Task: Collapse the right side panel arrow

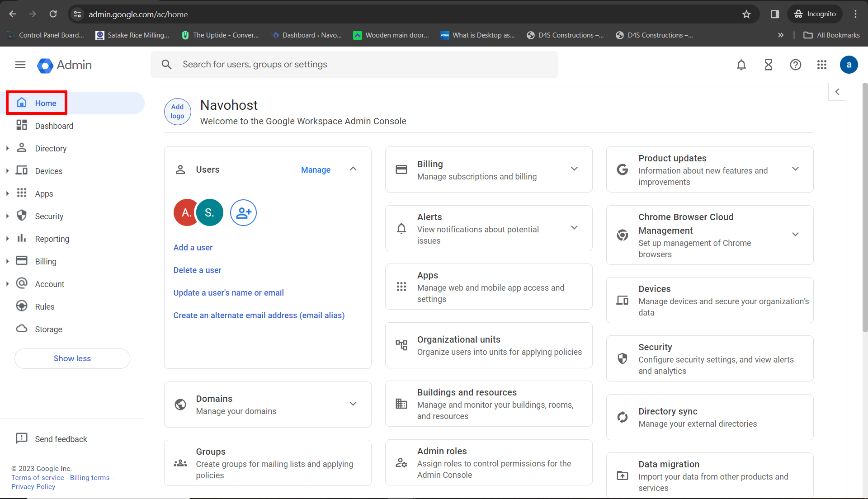Action: pos(837,92)
